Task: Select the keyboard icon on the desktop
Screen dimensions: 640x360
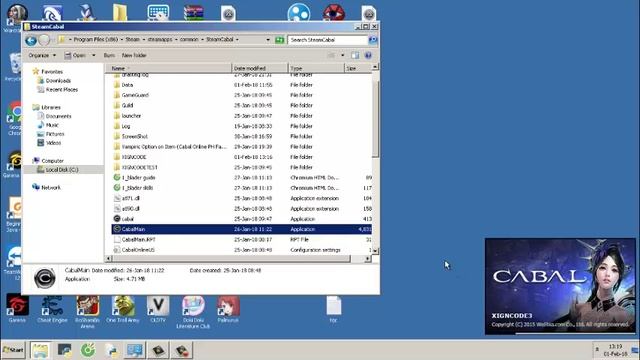Action: [x=158, y=12]
